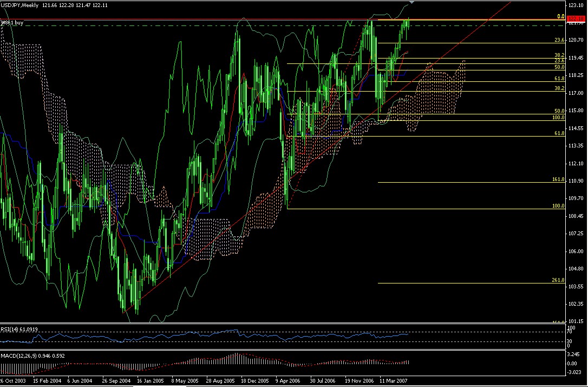Screen dimensions: 588x387
Task: Click the 100.0 Fibonacci label below 115.80
Action: (558, 118)
